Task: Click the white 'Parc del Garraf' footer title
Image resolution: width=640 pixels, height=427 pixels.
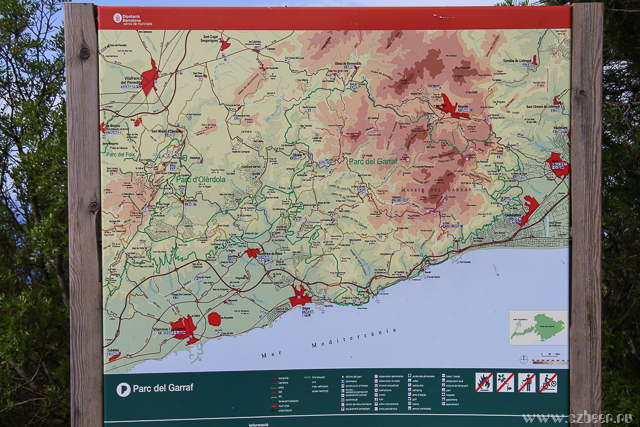Action: (x=163, y=388)
